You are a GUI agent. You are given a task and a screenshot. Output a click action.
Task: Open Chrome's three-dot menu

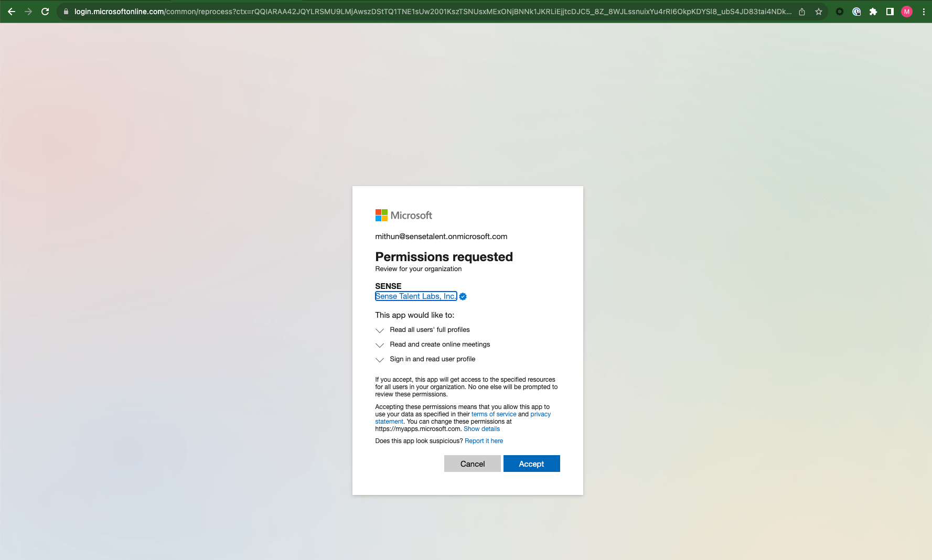924,12
